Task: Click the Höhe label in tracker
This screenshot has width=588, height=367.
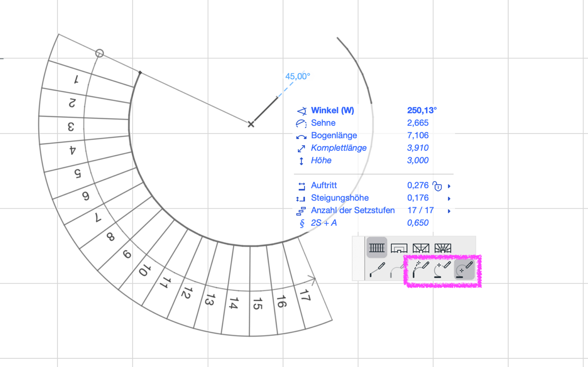Action: pos(321,160)
